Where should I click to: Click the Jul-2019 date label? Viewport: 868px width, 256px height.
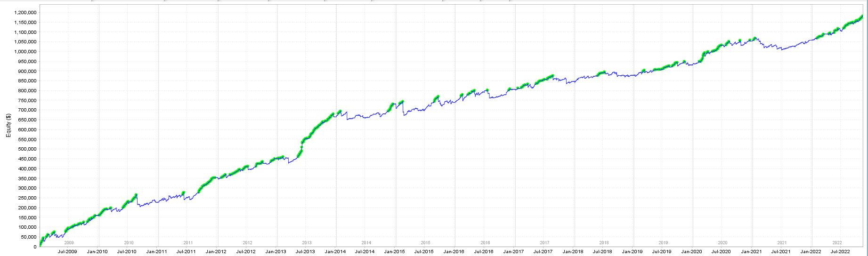tap(662, 252)
